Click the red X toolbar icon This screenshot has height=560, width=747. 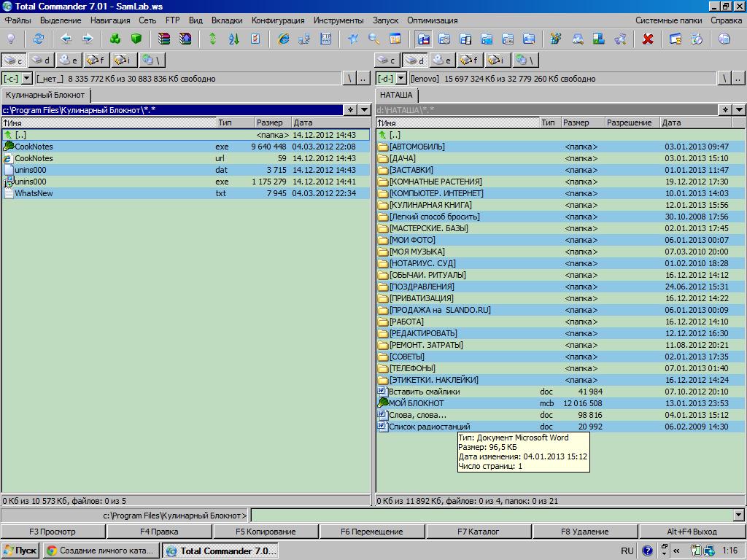tap(648, 39)
